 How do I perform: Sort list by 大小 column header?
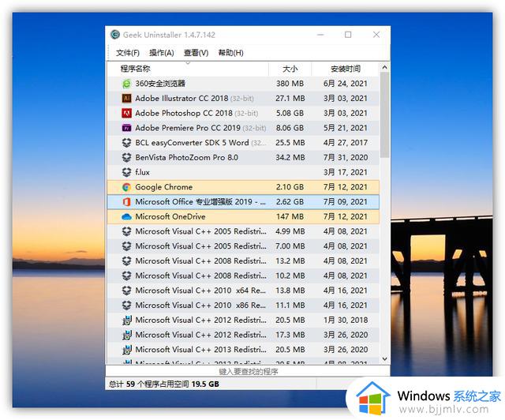coord(290,69)
